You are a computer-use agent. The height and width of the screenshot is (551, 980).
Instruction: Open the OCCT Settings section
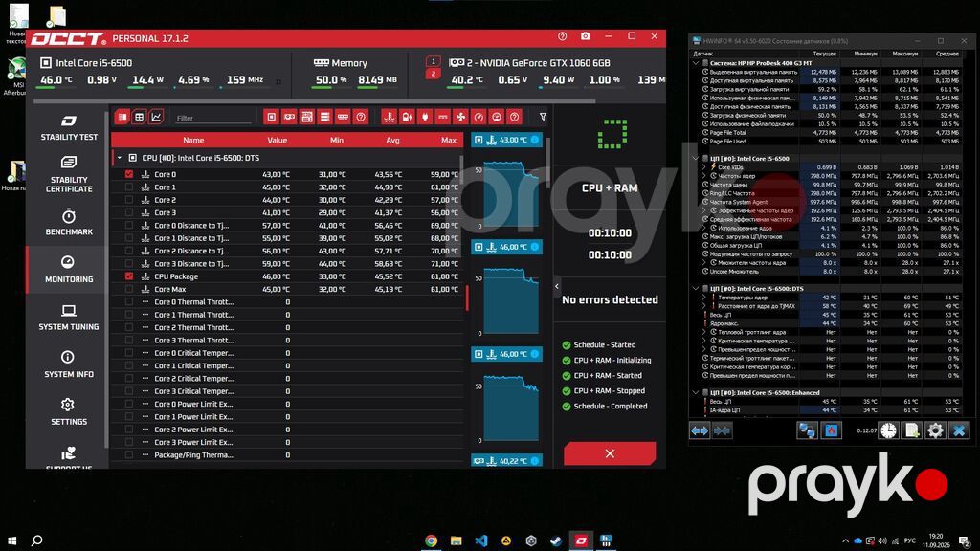click(x=69, y=412)
